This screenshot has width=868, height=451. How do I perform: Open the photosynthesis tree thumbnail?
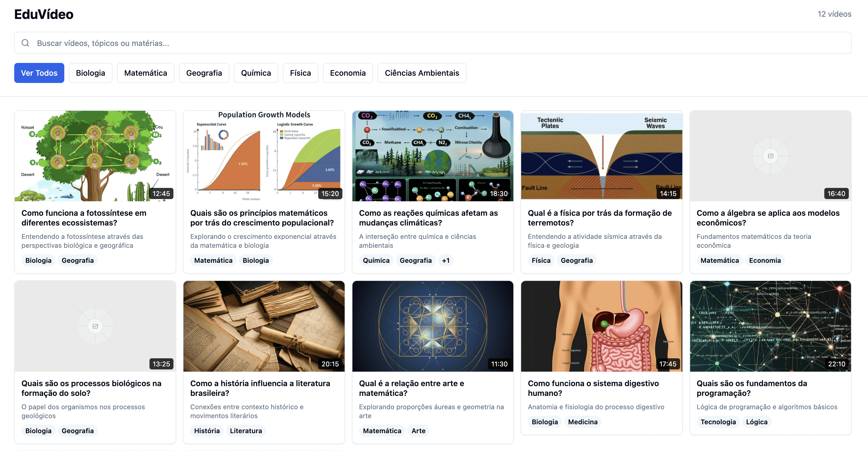pos(95,156)
